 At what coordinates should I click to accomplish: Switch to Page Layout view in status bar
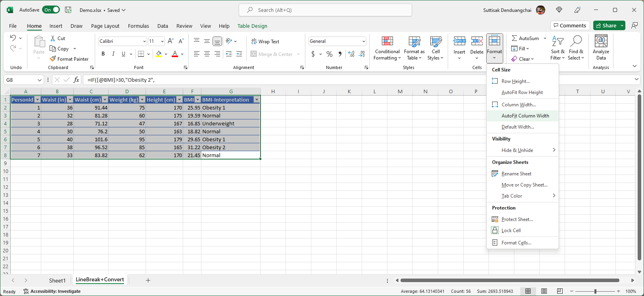(544, 291)
